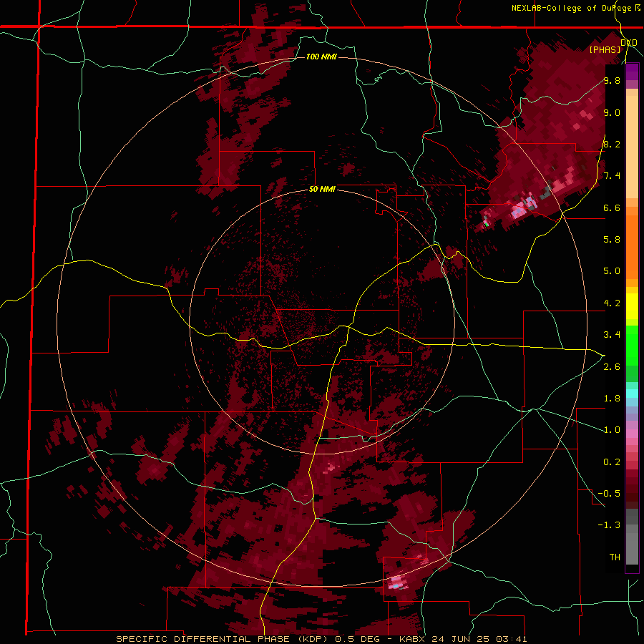Click the 5.8 value on the legend
The image size is (644, 644).
point(612,239)
